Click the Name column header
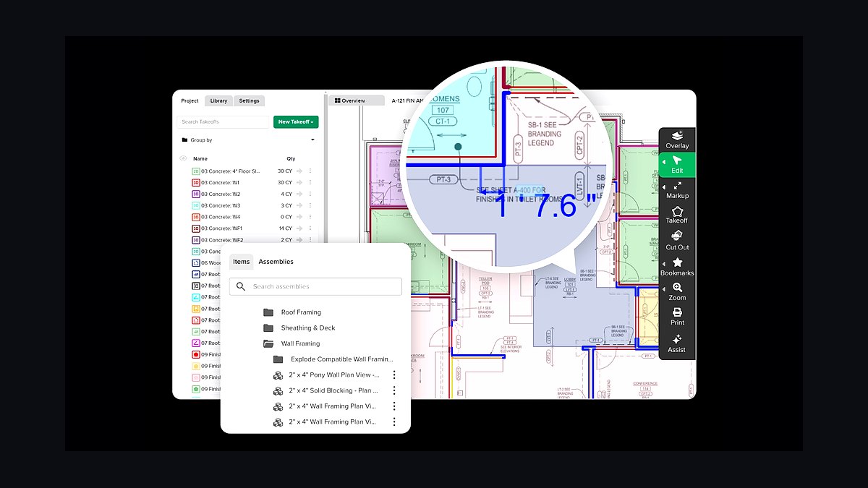 click(x=200, y=158)
